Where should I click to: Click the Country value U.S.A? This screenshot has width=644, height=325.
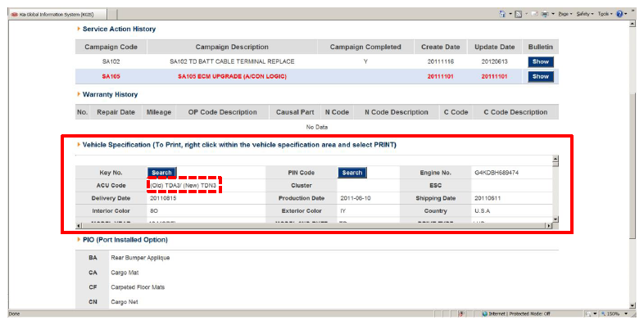coord(482,211)
